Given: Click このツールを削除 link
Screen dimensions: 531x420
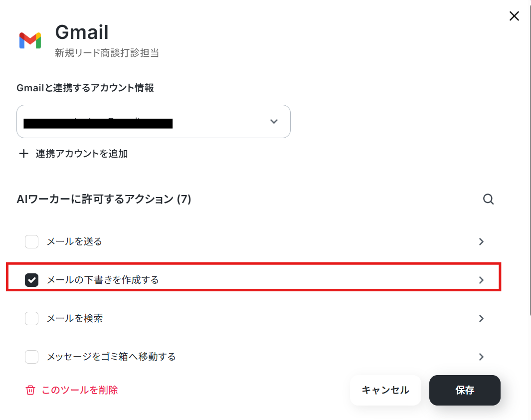Looking at the screenshot, I should tap(80, 390).
